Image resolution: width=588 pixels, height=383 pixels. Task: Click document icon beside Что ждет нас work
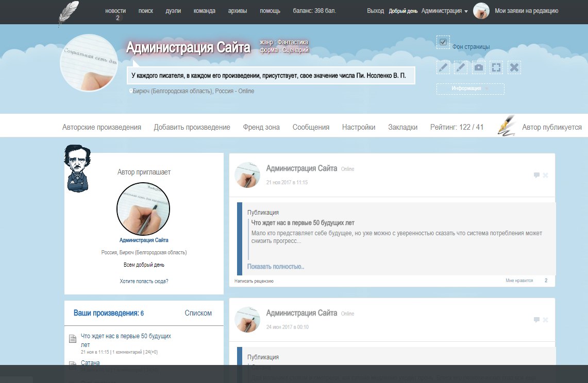tap(73, 339)
